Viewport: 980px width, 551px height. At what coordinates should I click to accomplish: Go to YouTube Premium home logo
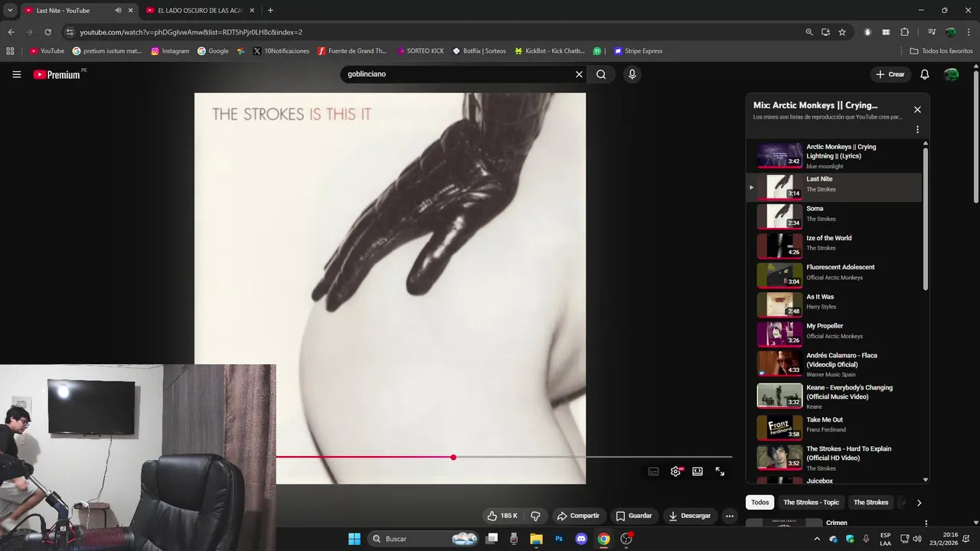[x=58, y=74]
